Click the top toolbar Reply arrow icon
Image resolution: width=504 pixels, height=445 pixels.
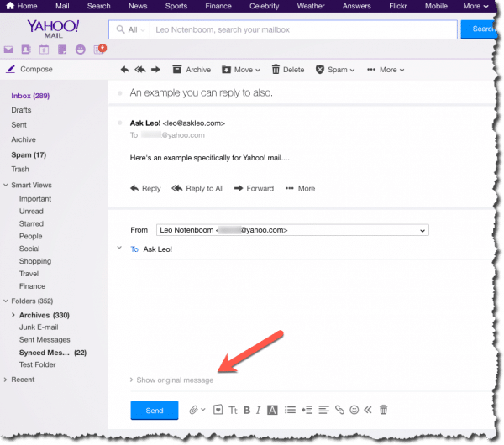tap(124, 70)
